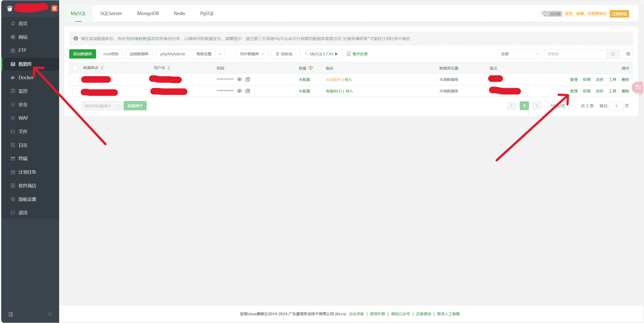Open 计划任务 from sidebar

point(27,172)
